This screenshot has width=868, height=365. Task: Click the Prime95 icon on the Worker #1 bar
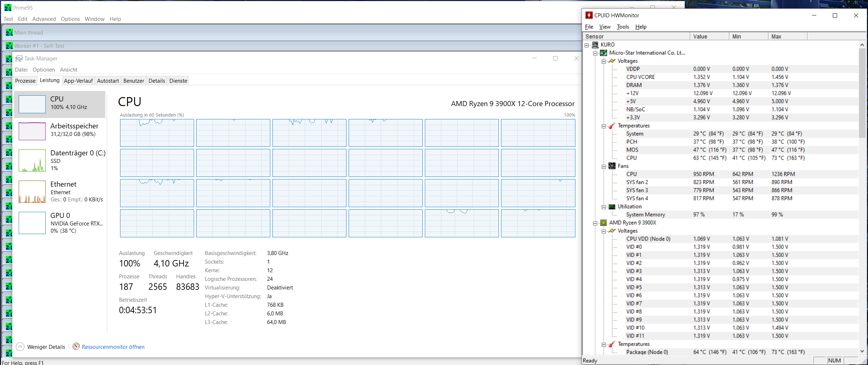point(9,46)
